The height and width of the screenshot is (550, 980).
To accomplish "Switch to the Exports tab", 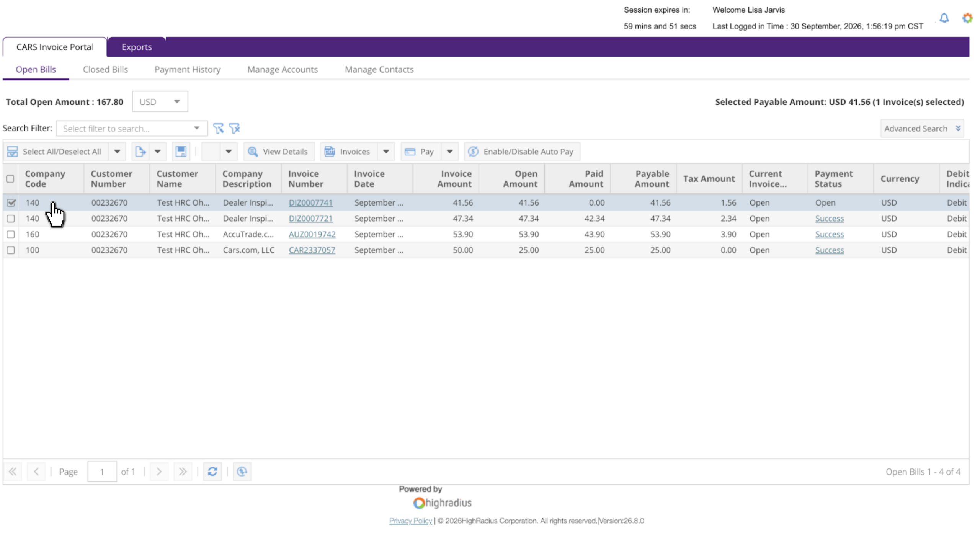I will [x=137, y=47].
